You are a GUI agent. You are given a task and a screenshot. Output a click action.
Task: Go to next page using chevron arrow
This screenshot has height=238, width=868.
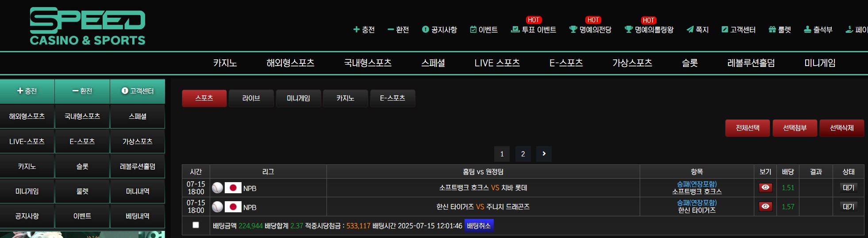point(544,154)
